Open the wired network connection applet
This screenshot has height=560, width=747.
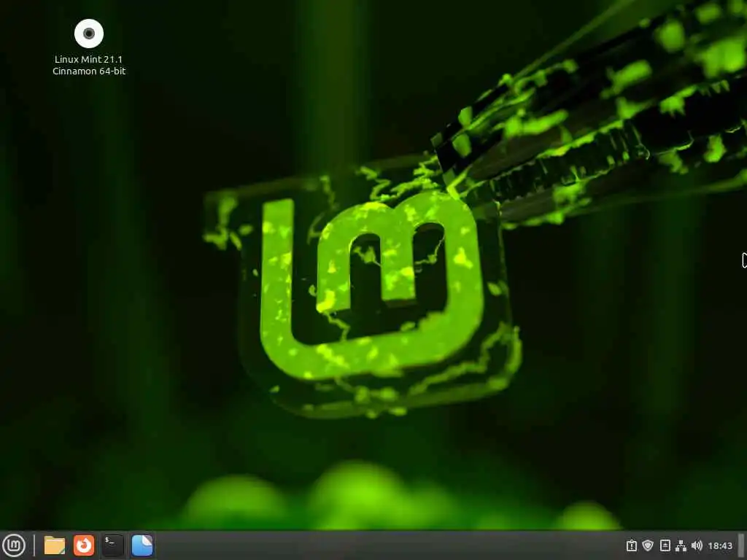tap(681, 545)
